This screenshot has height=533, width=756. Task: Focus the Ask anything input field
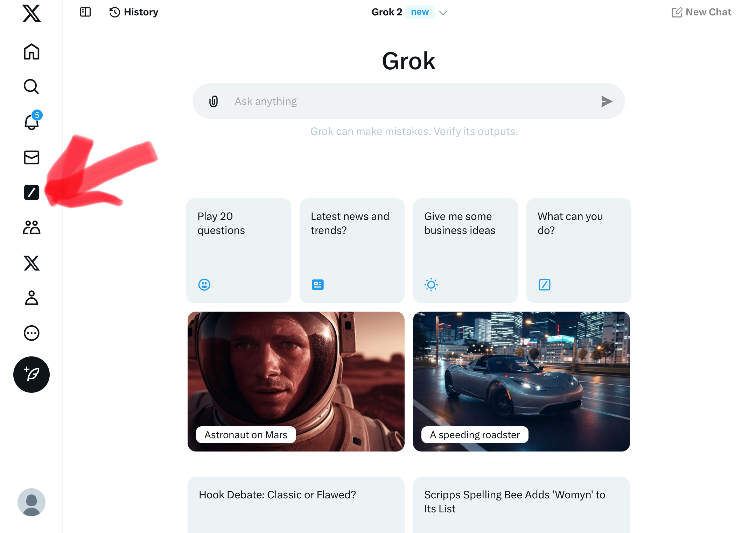coord(409,101)
